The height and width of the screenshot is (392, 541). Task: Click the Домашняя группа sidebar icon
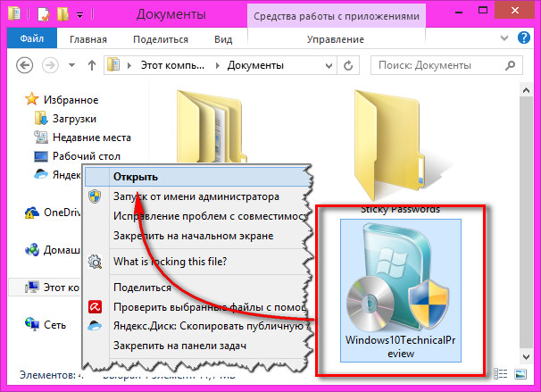click(x=32, y=250)
